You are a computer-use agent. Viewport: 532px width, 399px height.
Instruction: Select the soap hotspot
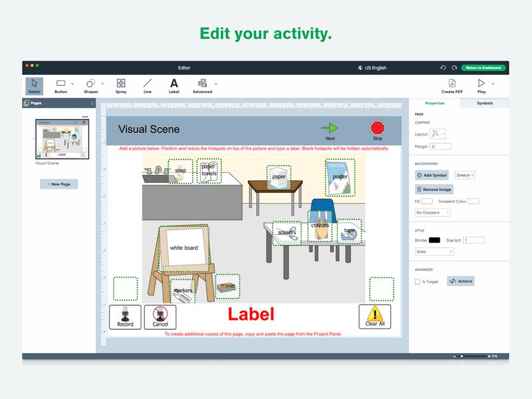coord(180,172)
